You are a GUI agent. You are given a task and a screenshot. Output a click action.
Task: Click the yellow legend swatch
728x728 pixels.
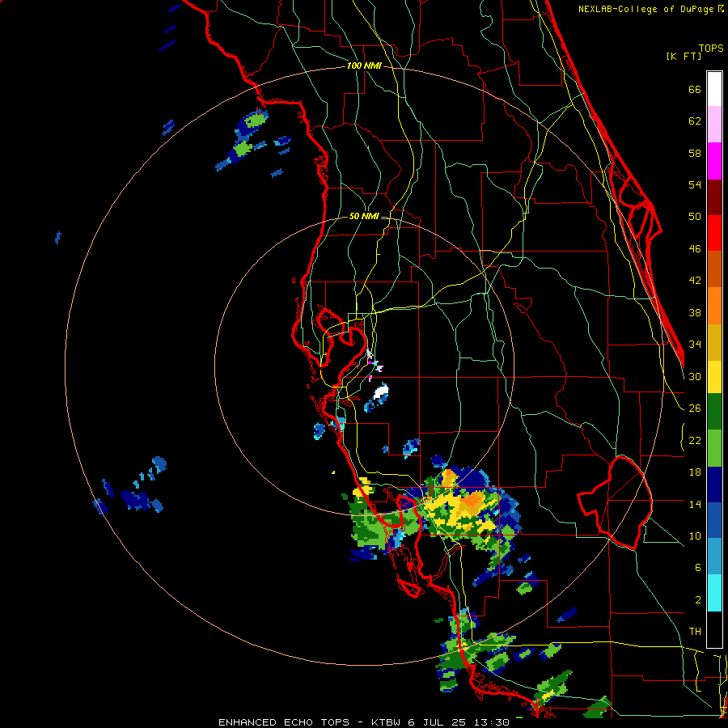[714, 377]
